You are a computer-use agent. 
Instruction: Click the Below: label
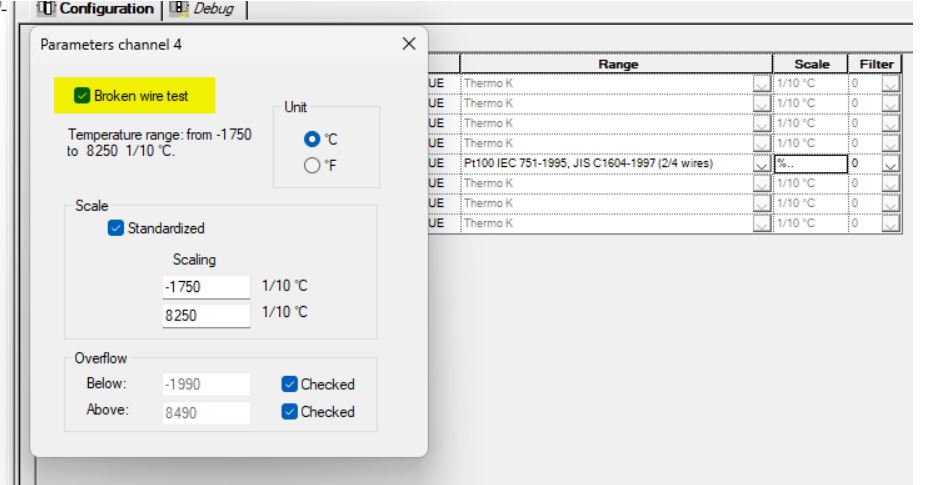(106, 384)
